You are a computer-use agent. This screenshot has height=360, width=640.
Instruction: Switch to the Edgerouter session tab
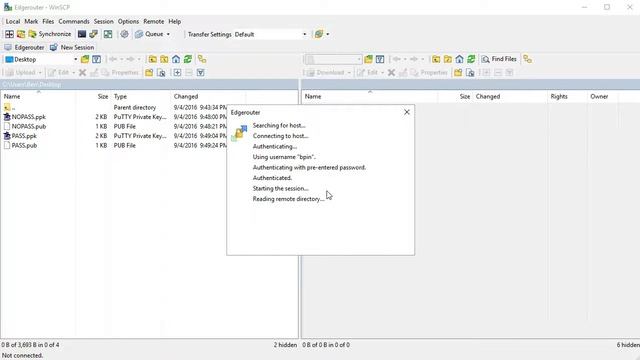click(x=24, y=47)
